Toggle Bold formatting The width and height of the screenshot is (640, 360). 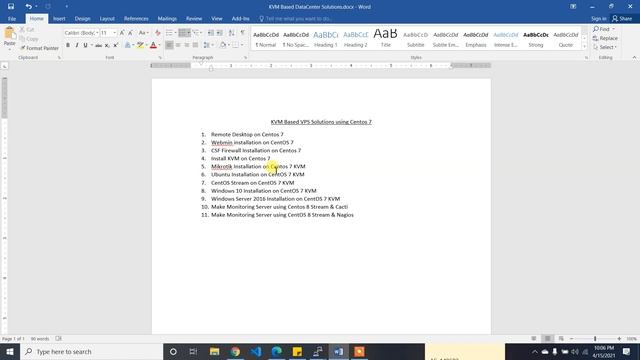tap(68, 45)
